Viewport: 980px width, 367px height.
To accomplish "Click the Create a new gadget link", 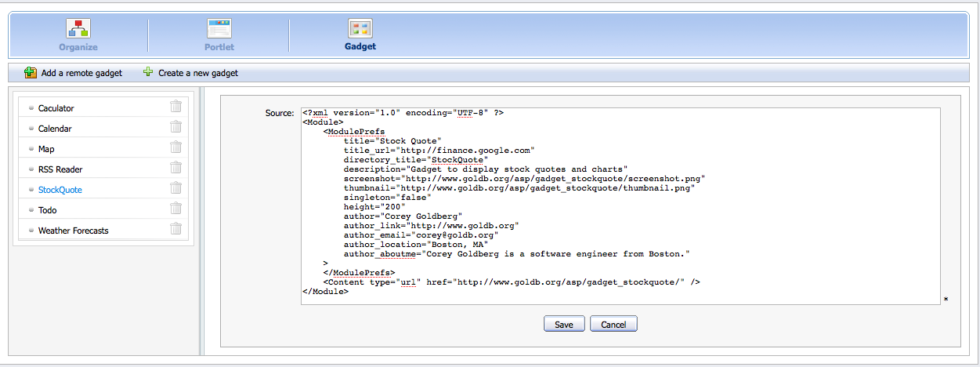I will pyautogui.click(x=198, y=73).
